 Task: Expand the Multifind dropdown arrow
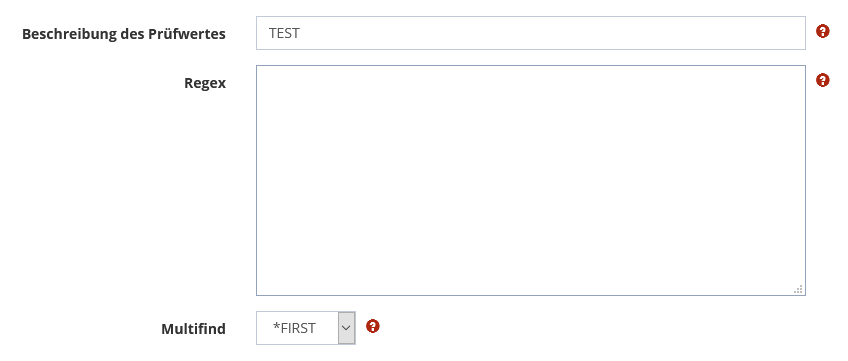[347, 328]
